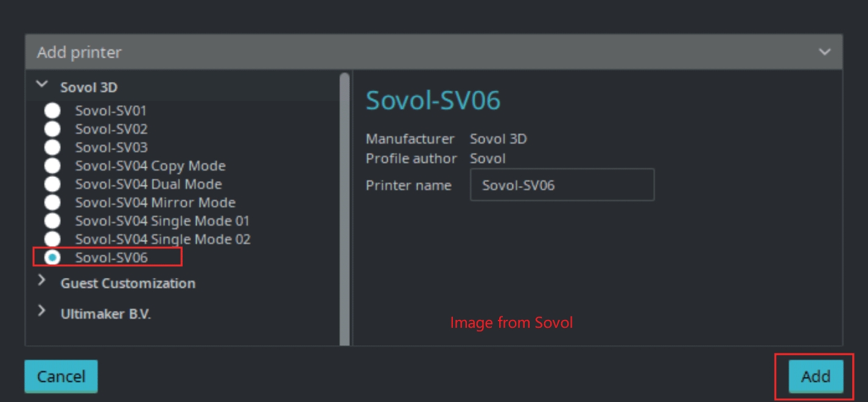
Task: Select Sovol-SV03 radio button
Action: click(53, 147)
